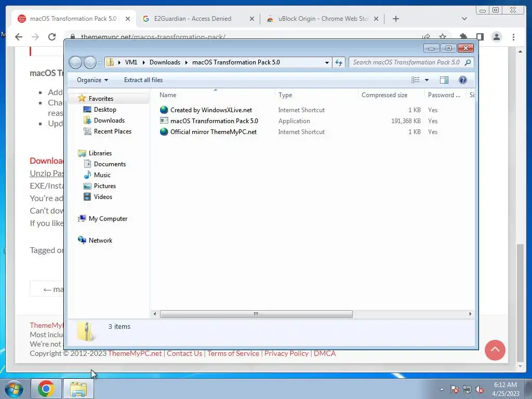Sort by the Type column header
The width and height of the screenshot is (532, 399).
(316, 95)
